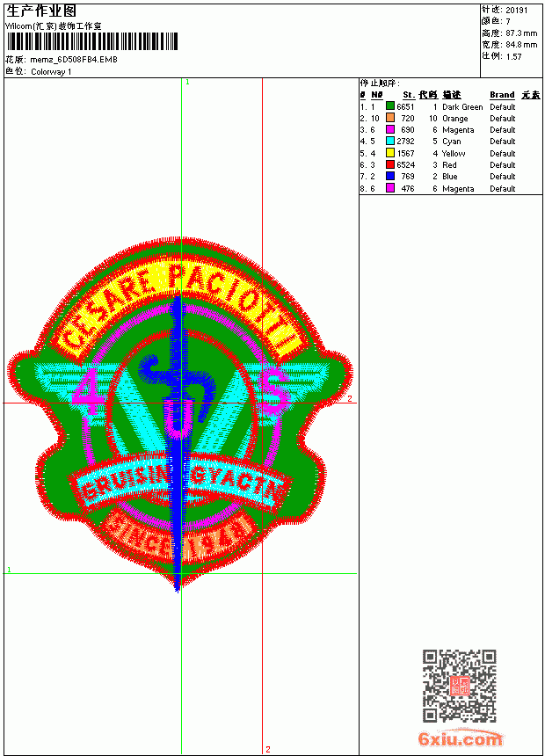Click the 元素 column header
The width and height of the screenshot is (545, 756).
(x=531, y=95)
